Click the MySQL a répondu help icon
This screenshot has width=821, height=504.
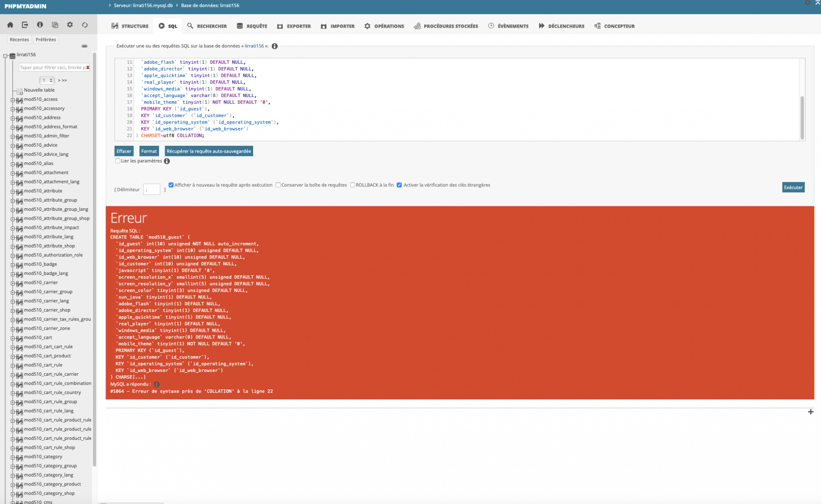tap(157, 384)
